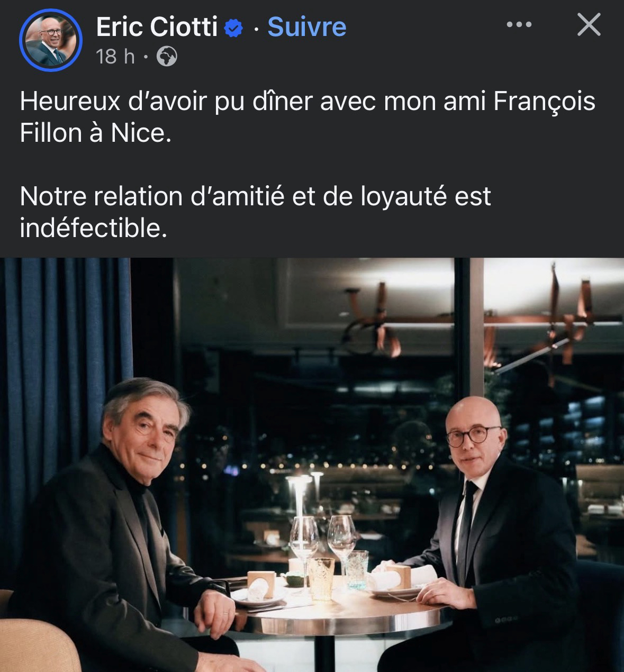Close the post with the X icon
This screenshot has width=624, height=672.
click(589, 25)
